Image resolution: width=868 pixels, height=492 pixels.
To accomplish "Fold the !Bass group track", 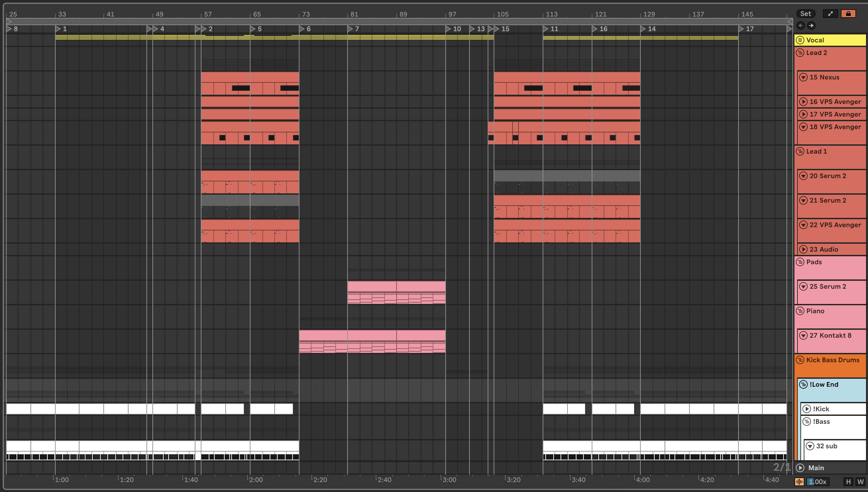I will pyautogui.click(x=807, y=421).
